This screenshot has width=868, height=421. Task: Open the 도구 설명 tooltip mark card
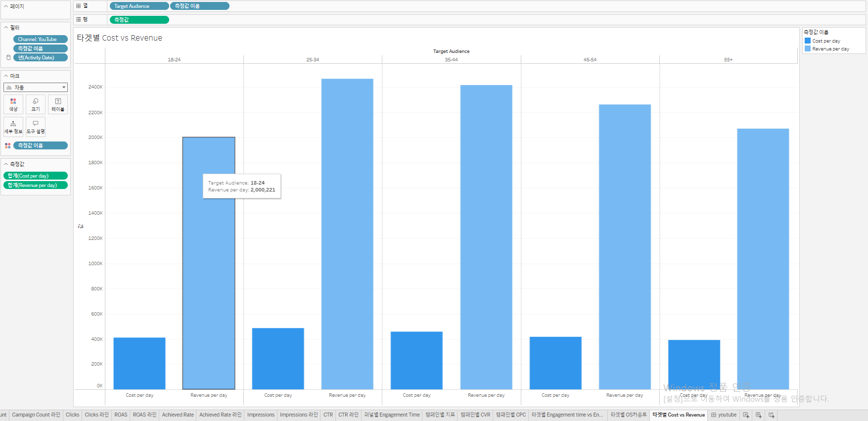(x=36, y=127)
